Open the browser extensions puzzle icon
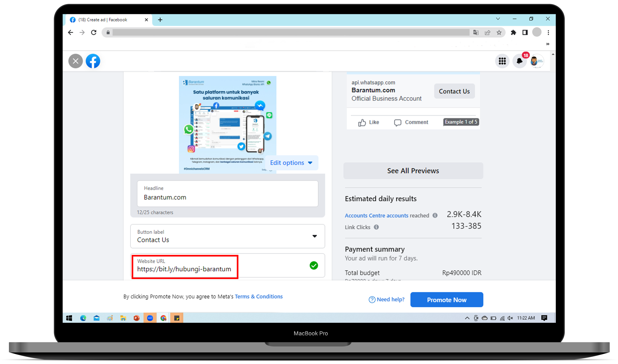The height and width of the screenshot is (364, 618). click(513, 32)
